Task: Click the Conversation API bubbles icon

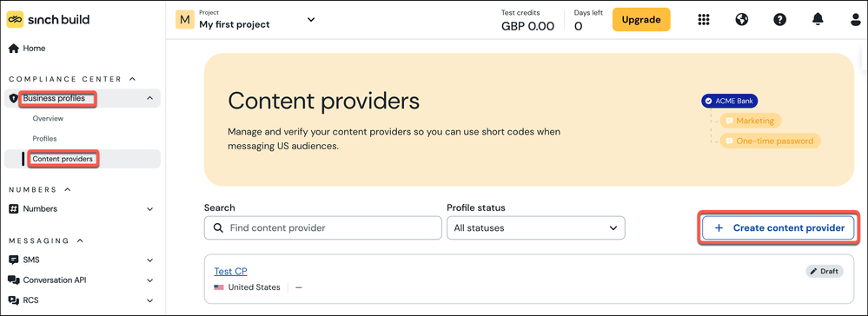Action: [x=14, y=280]
